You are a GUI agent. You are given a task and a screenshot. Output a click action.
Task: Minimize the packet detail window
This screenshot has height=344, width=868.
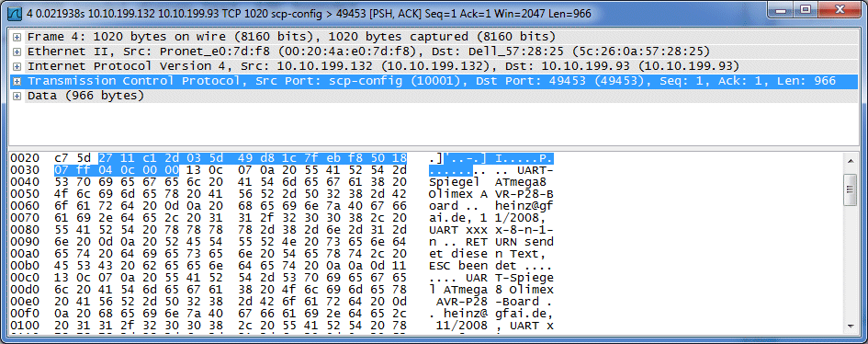(783, 9)
